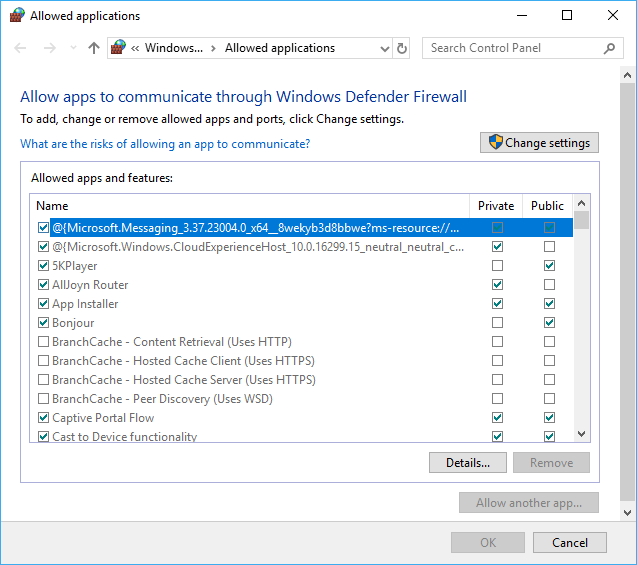Toggle the App Installer name checkbox
637x565 pixels.
coord(43,303)
